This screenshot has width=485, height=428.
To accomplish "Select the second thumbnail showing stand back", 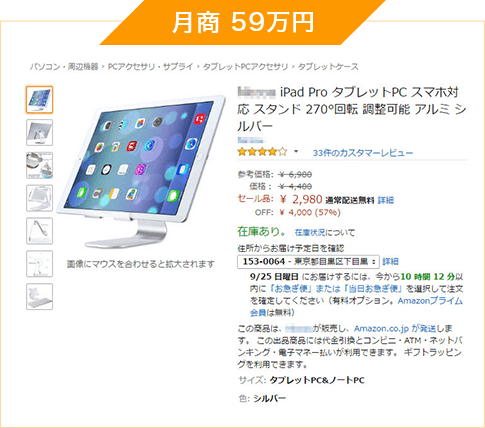I will (39, 132).
